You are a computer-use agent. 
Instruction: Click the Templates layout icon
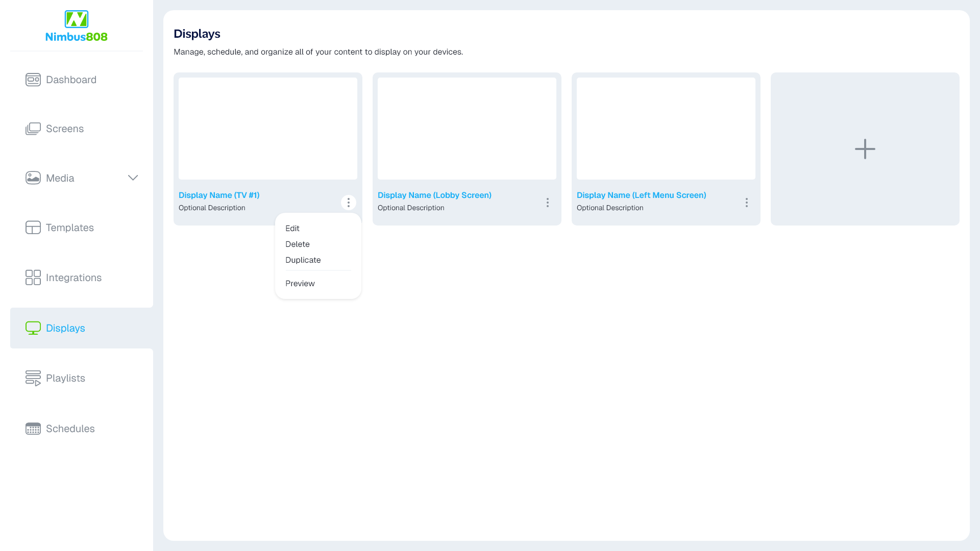[33, 228]
